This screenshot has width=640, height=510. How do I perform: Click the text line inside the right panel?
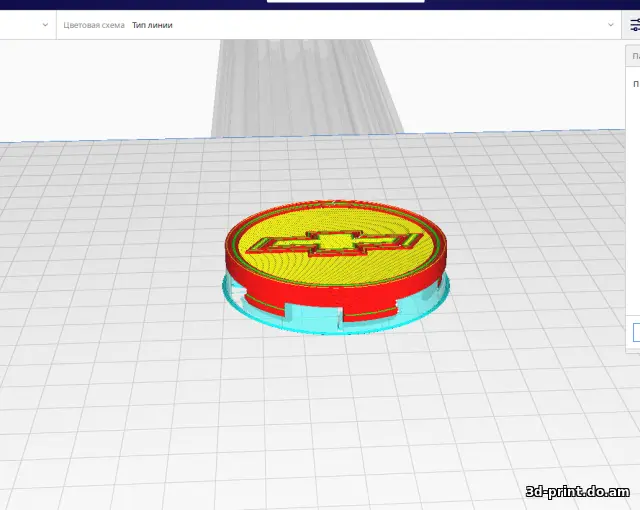point(635,84)
